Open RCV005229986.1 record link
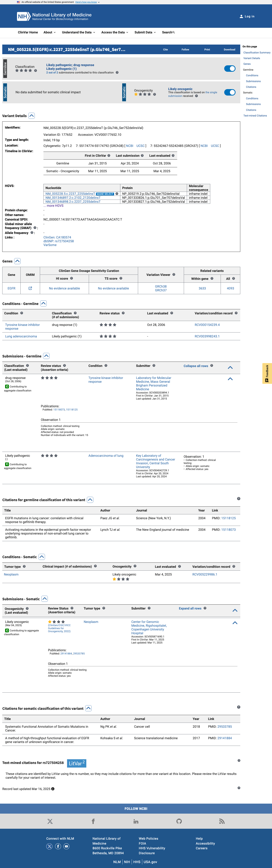The height and width of the screenshot is (868, 272). tap(205, 575)
